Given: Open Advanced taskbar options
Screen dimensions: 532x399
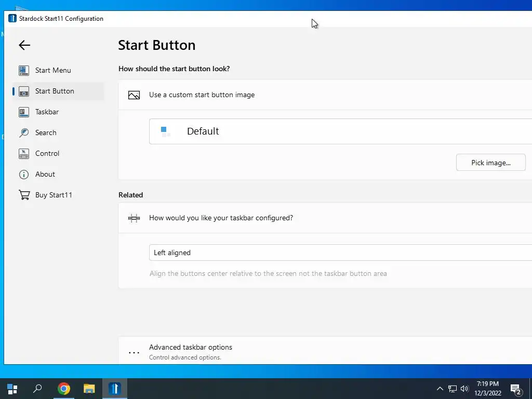Looking at the screenshot, I should point(325,351).
